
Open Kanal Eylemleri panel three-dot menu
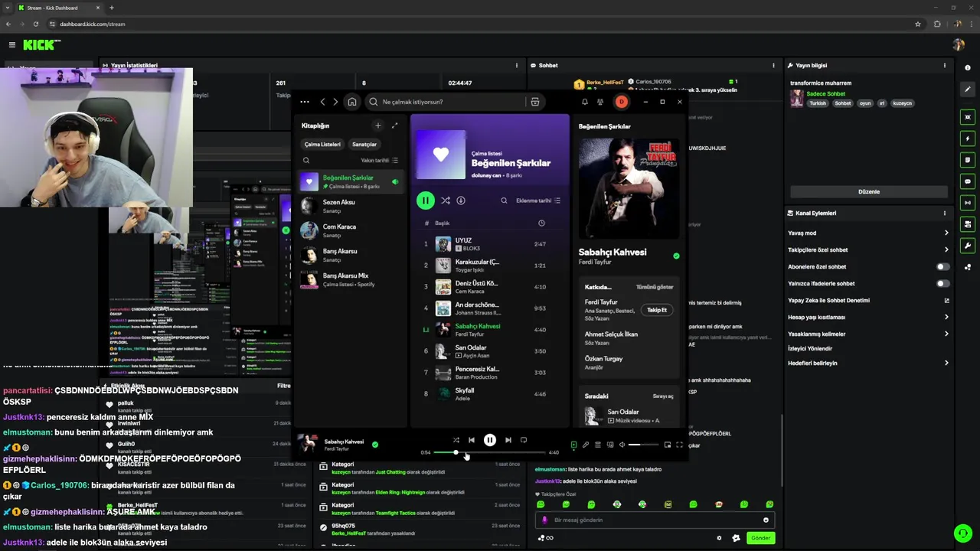(x=945, y=214)
